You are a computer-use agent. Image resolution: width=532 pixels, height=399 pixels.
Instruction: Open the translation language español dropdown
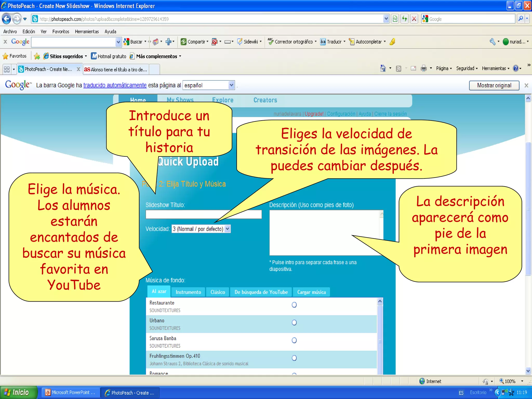231,85
